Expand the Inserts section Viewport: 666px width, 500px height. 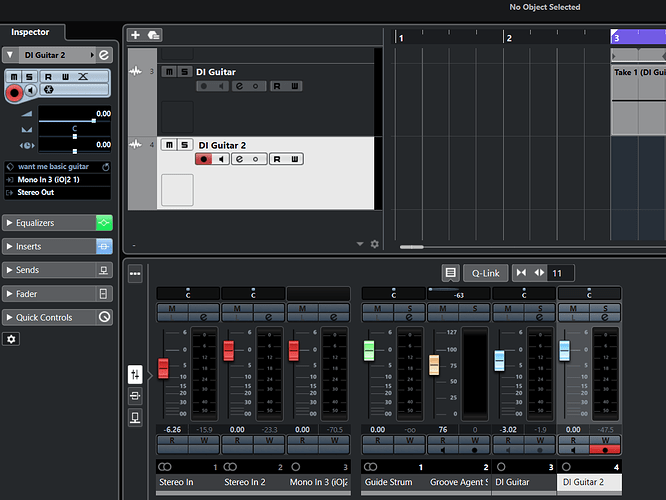9,246
